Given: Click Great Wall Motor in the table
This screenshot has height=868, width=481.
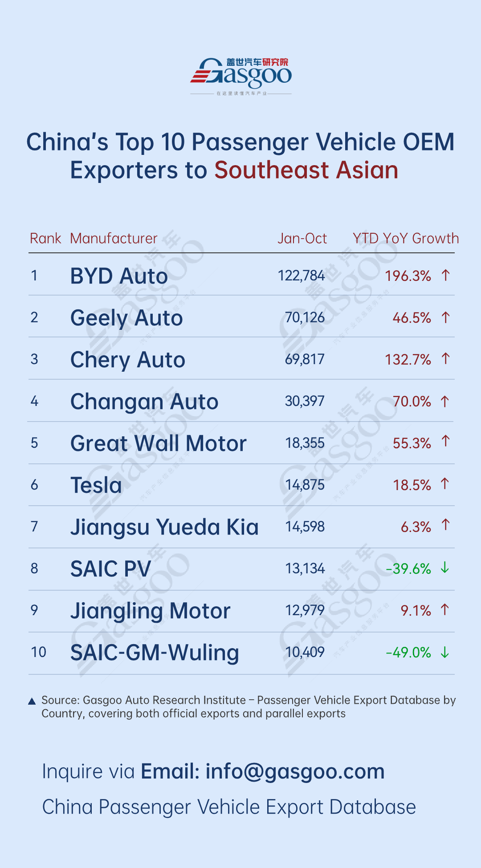Looking at the screenshot, I should click(x=159, y=443).
